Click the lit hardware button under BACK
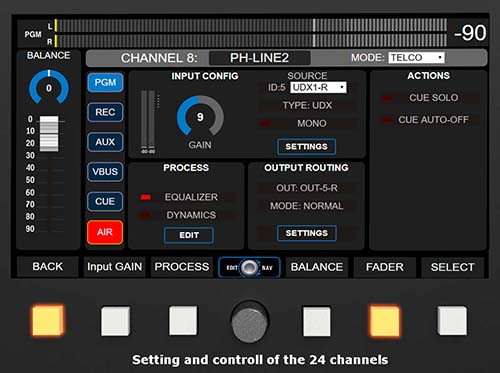The width and height of the screenshot is (500, 373). click(48, 320)
